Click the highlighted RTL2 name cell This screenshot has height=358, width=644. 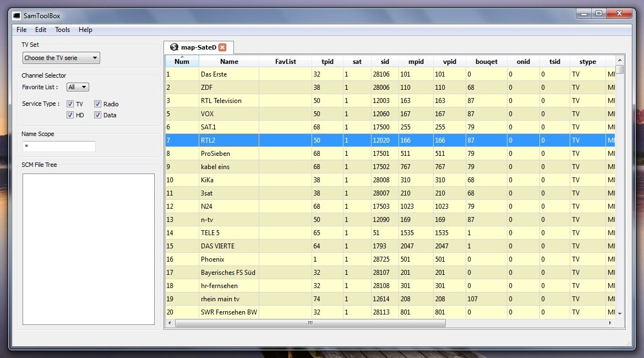(x=229, y=140)
